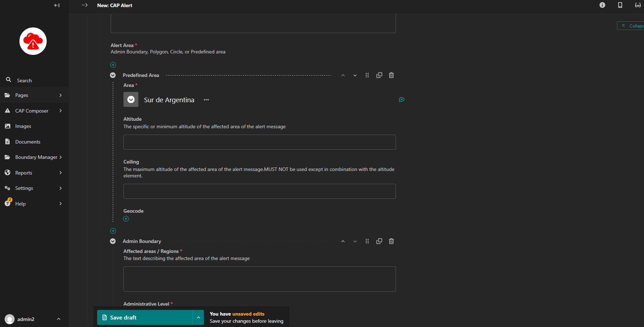Screen dimensions: 644x327
Task: Focus the Ceiling input field
Action: [x=260, y=191]
